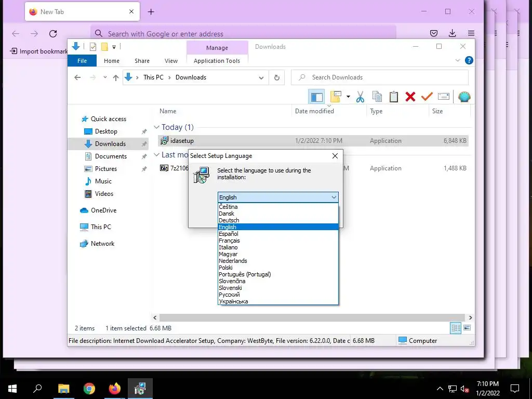Click the orange checkmark properties icon

pos(427,97)
